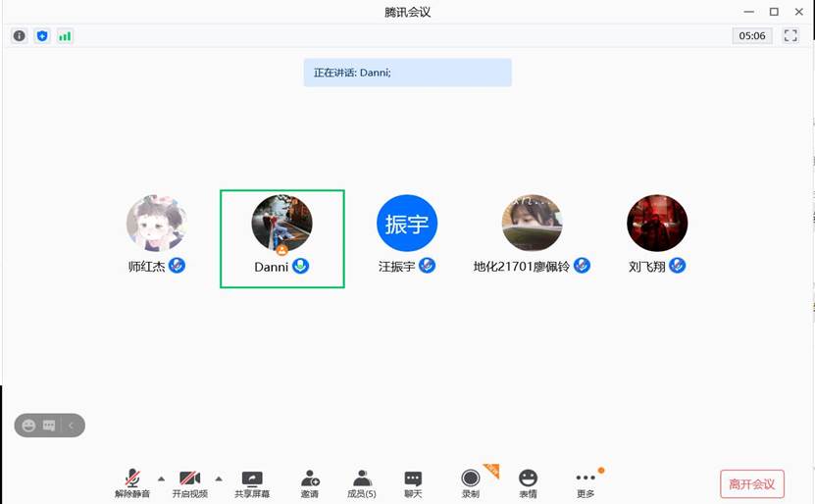815x504 pixels.
Task: Open the invite (邀请) dialog
Action: click(310, 481)
